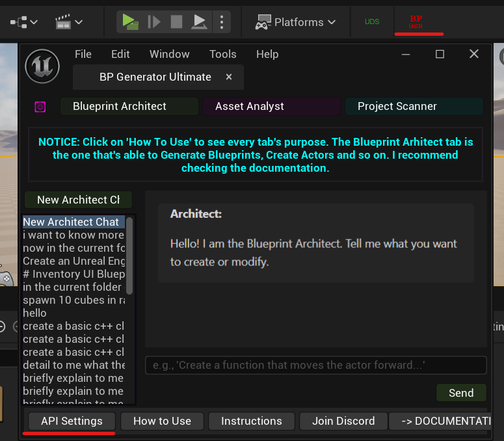Screen dimensions: 504x441
Task: Open the Platforms dropdown
Action: (x=295, y=22)
